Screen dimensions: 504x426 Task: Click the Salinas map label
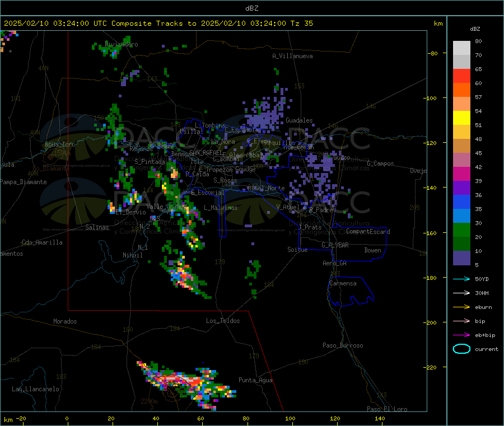(97, 227)
